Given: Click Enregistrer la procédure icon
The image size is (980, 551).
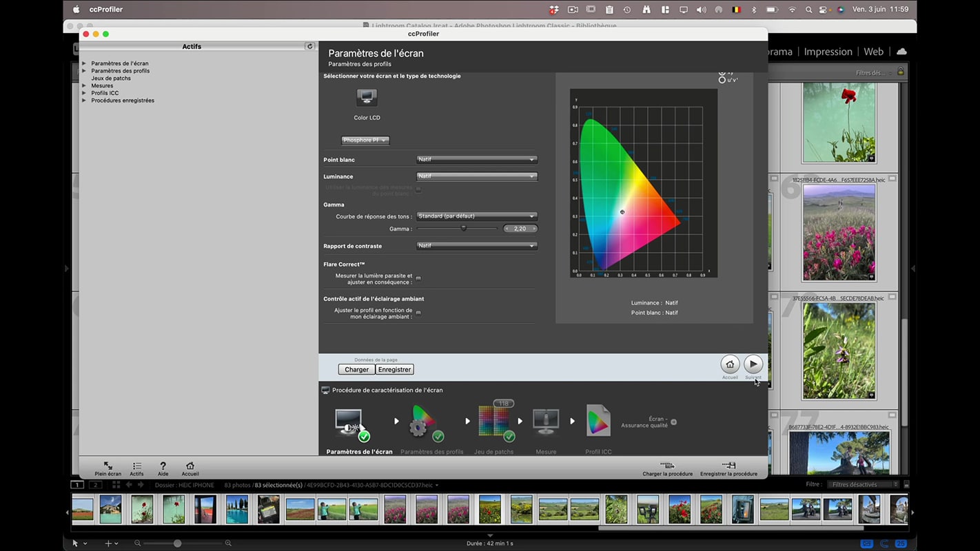Looking at the screenshot, I should (728, 466).
